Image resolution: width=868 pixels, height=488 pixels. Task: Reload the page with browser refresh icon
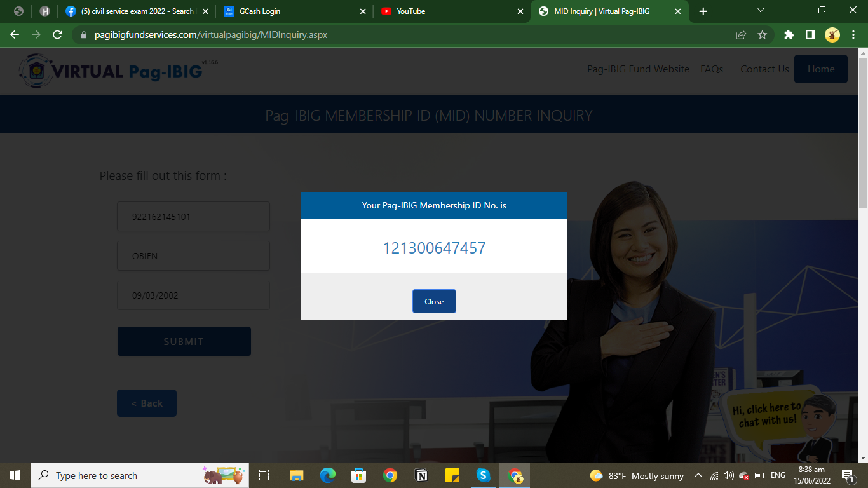click(57, 35)
